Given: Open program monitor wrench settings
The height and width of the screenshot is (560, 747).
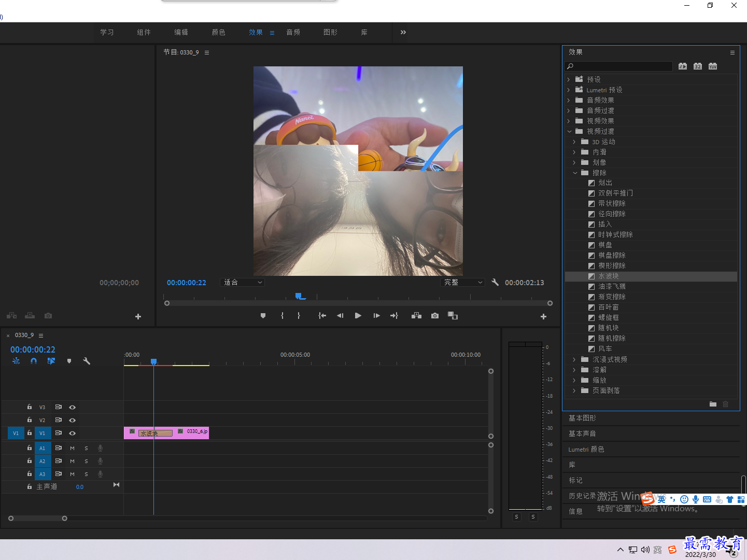Looking at the screenshot, I should pyautogui.click(x=495, y=282).
